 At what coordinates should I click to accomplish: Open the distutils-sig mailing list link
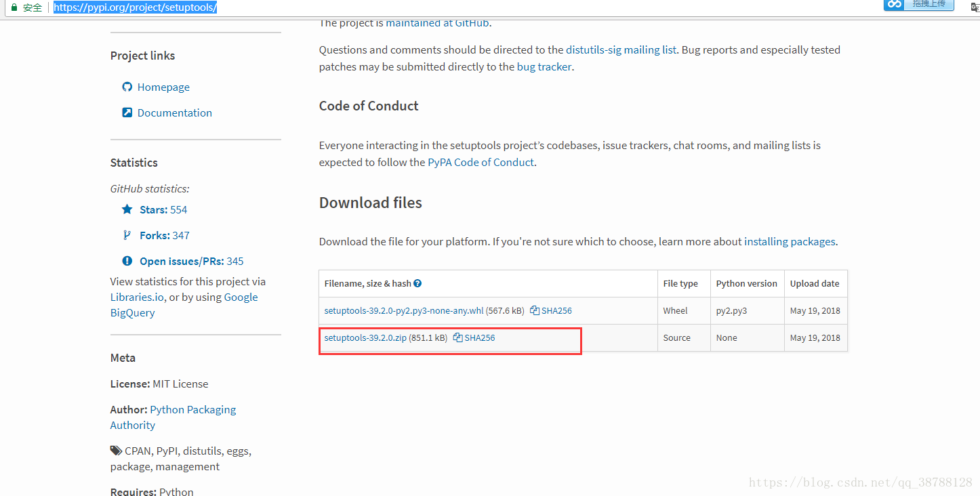621,49
